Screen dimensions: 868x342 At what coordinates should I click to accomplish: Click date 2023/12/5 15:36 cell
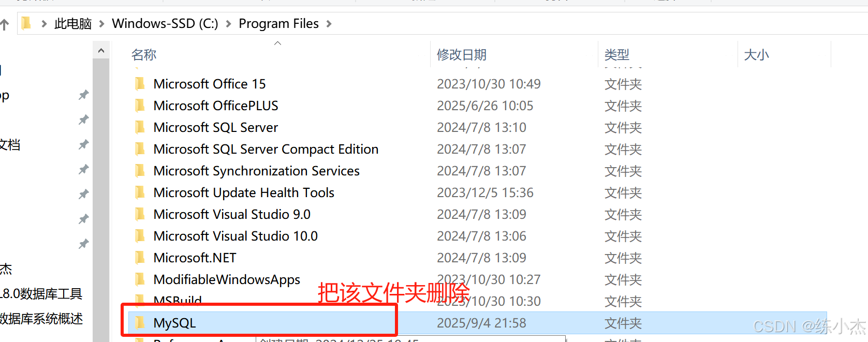[485, 192]
